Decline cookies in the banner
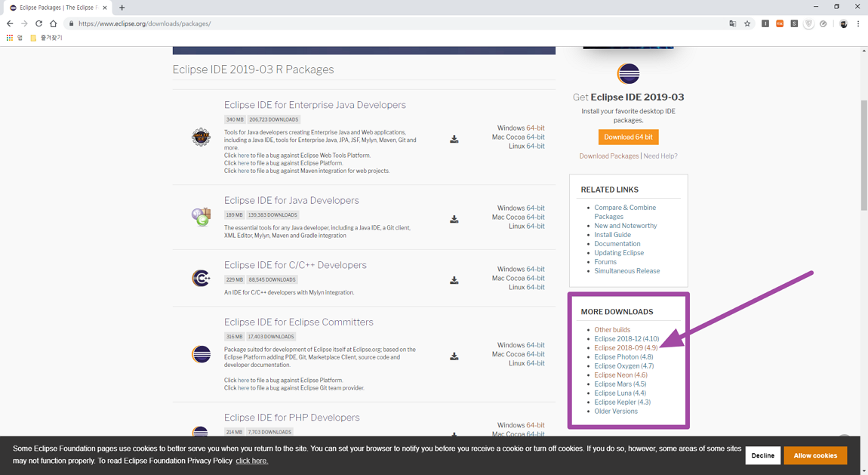Image resolution: width=868 pixels, height=475 pixels. click(x=763, y=455)
